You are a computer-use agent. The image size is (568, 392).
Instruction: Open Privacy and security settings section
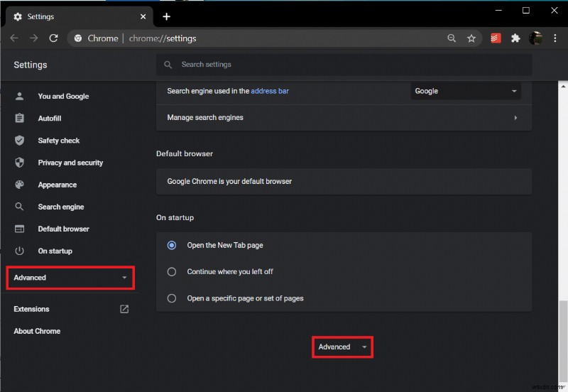[70, 163]
